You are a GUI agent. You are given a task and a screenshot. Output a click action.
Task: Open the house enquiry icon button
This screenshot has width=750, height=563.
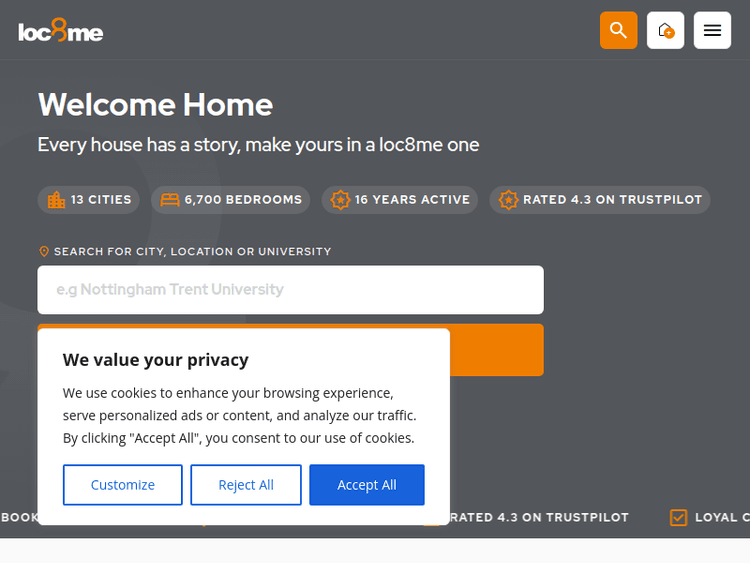pos(665,30)
